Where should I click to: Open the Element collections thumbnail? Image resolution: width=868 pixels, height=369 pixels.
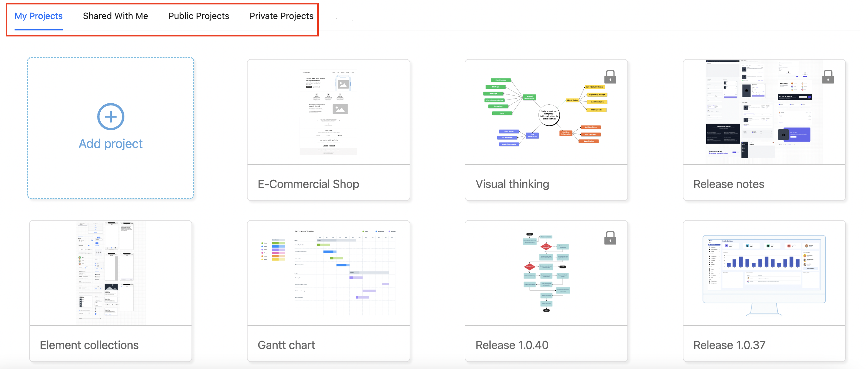pos(110,273)
